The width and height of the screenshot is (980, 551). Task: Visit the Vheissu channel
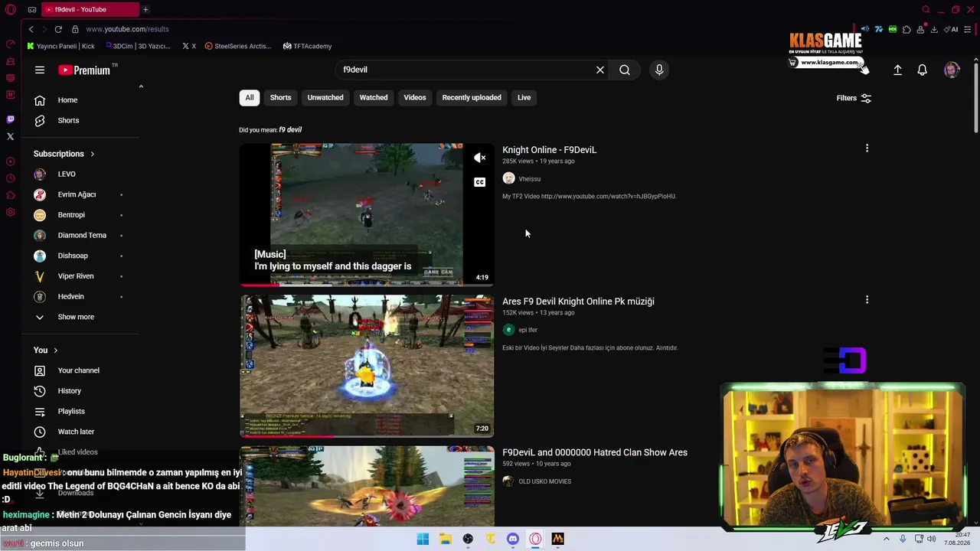(x=529, y=179)
